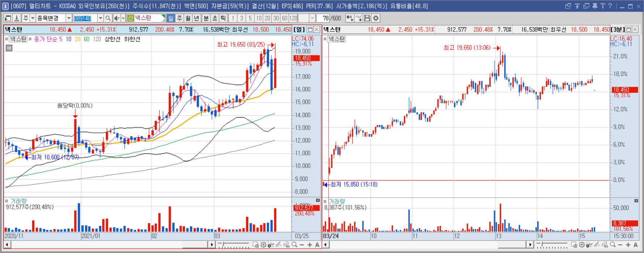Click the data grid icon under 넥스턴 legend
The image size is (644, 253).
[9, 48]
